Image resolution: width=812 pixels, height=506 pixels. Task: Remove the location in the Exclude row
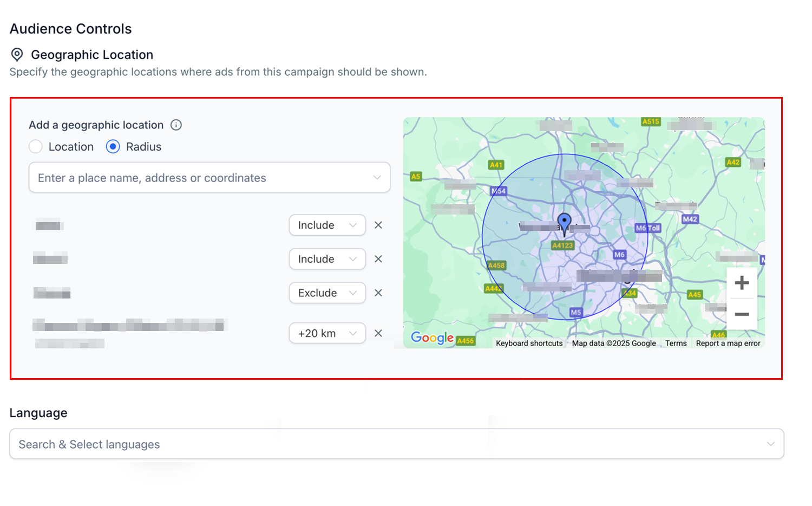[378, 293]
